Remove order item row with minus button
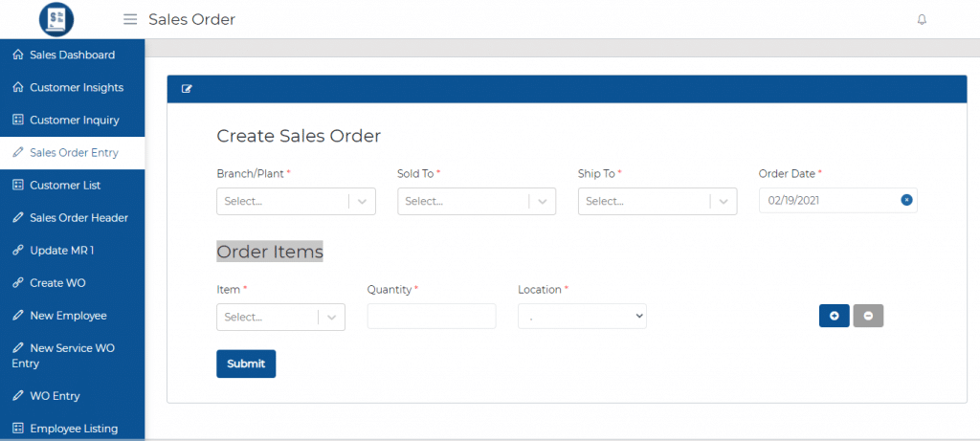 point(868,316)
